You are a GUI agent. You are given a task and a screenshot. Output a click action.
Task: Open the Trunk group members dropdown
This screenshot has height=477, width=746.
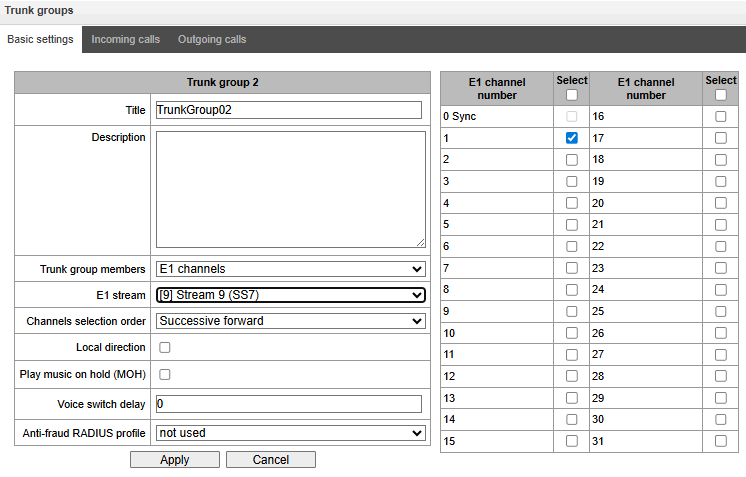(290, 269)
